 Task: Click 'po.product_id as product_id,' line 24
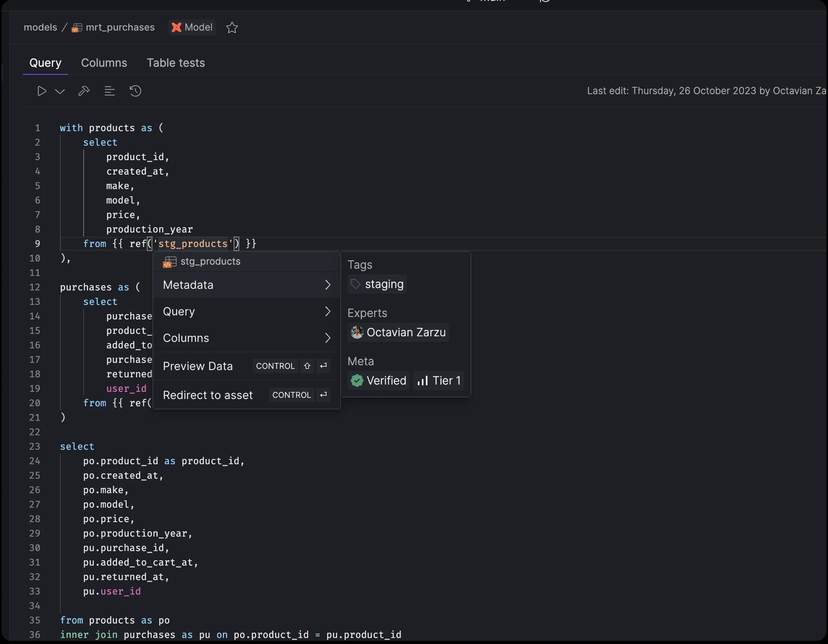164,461
